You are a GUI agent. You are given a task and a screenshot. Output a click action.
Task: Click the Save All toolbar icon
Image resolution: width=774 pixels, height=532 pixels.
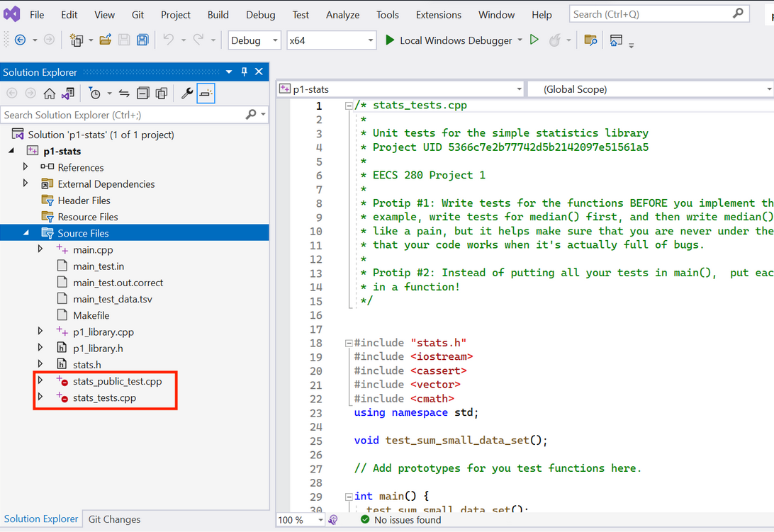[x=142, y=40]
